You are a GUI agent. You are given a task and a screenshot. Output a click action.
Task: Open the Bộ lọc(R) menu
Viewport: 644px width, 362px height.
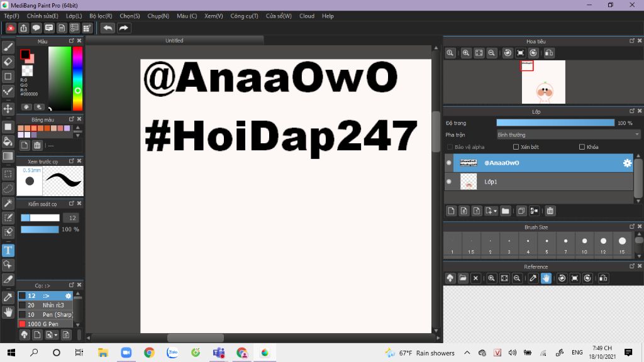tap(101, 16)
